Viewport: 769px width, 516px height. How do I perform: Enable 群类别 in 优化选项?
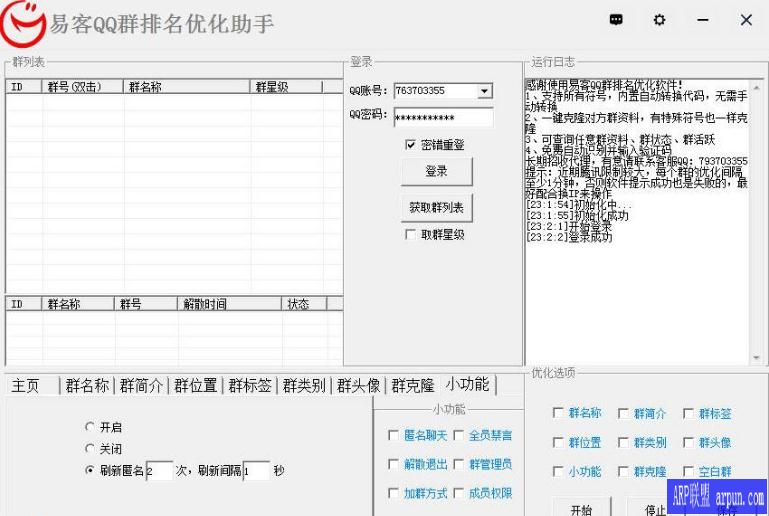pyautogui.click(x=623, y=442)
